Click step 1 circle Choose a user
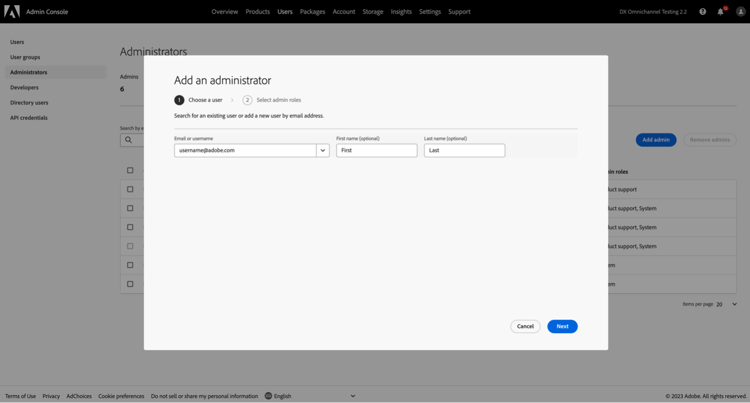The width and height of the screenshot is (750, 403). 179,100
